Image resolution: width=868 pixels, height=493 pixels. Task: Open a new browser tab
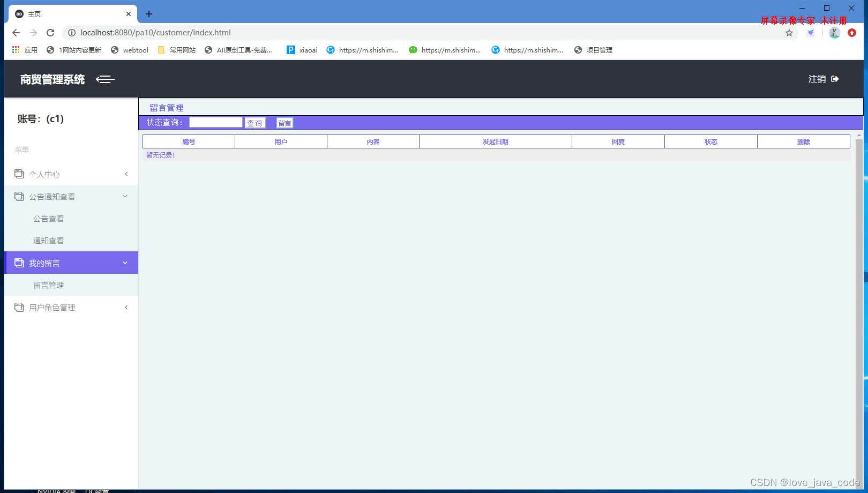tap(149, 14)
